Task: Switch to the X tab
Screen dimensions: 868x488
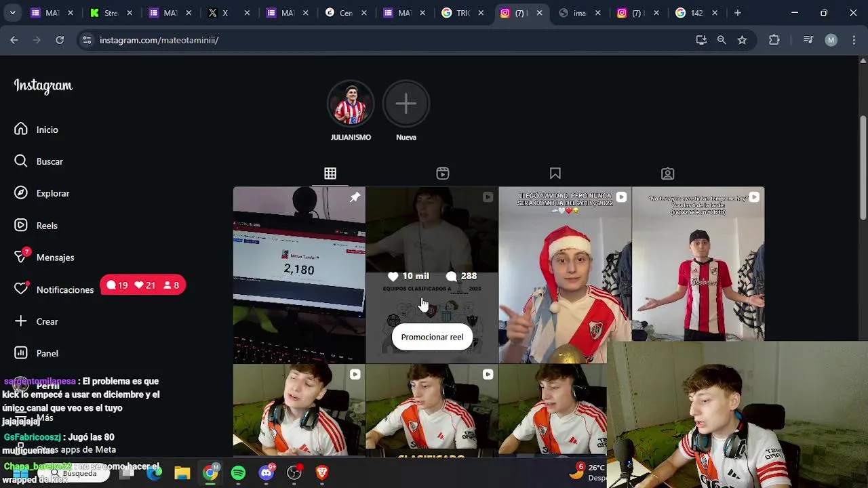Action: click(x=228, y=13)
